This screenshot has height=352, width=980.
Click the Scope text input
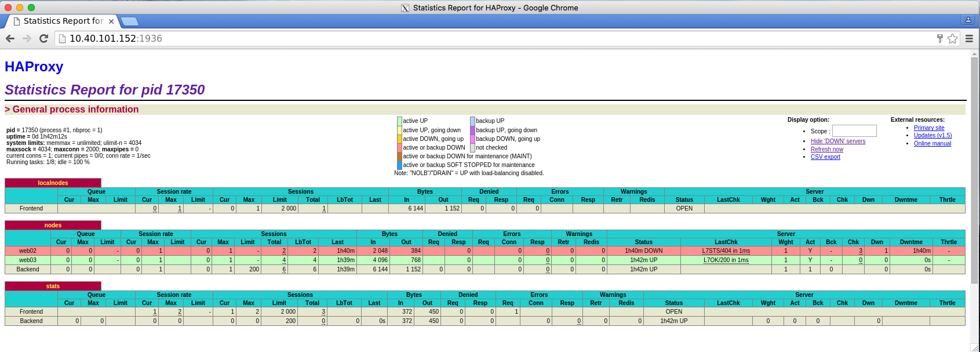(x=854, y=131)
